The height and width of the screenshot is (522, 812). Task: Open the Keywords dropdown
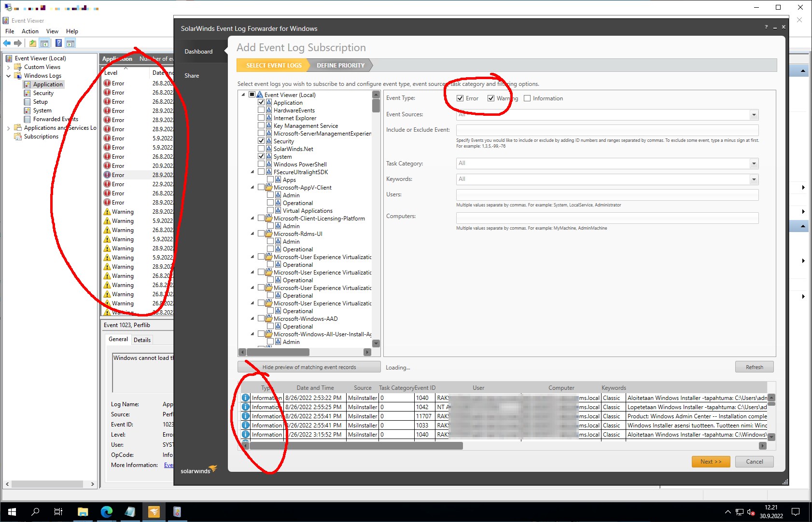point(754,179)
